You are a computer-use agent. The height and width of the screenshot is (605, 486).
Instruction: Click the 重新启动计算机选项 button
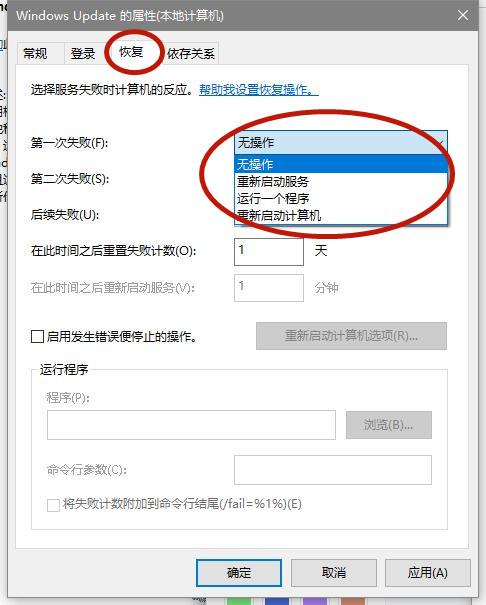point(351,336)
